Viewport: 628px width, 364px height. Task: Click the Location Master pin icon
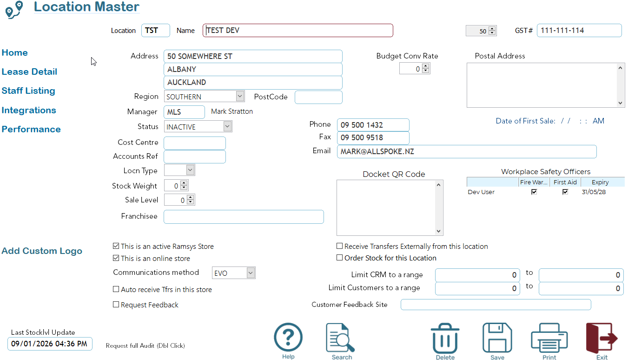(x=14, y=9)
